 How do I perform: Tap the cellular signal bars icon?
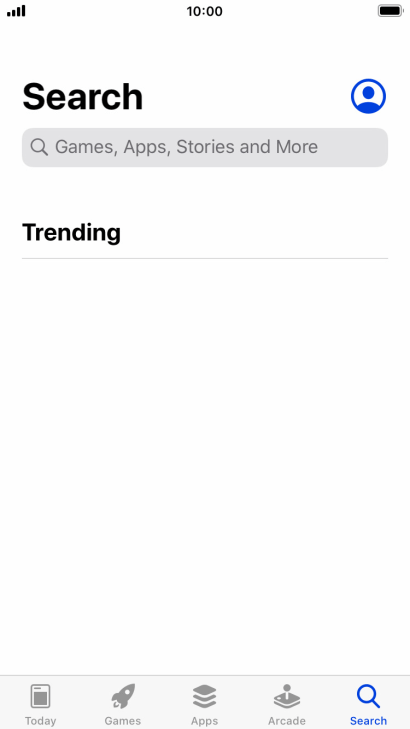(16, 11)
